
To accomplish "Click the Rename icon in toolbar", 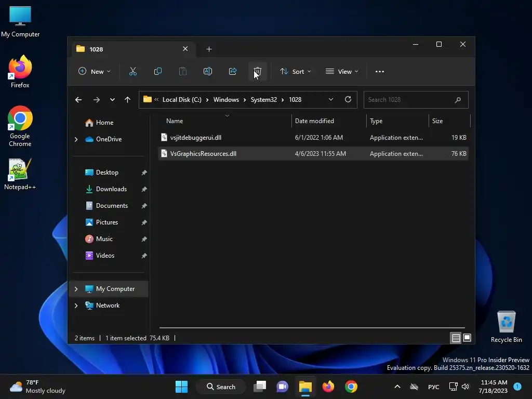I will point(208,71).
